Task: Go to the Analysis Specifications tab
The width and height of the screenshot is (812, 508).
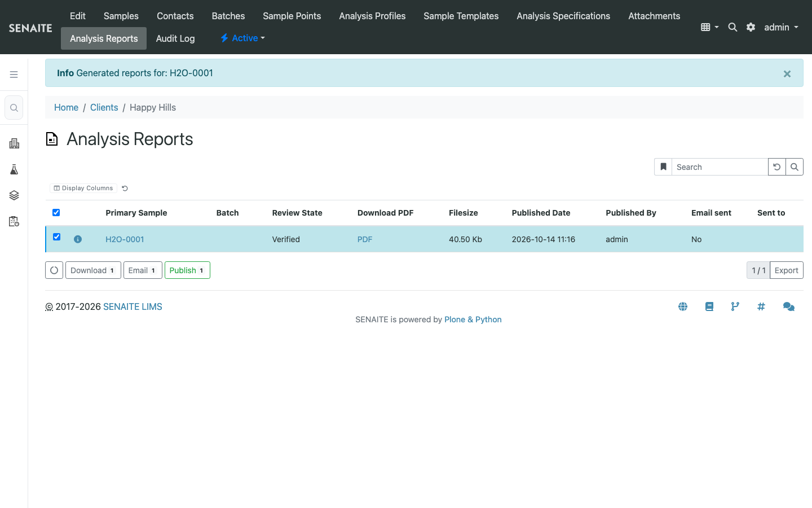Action: [x=563, y=16]
